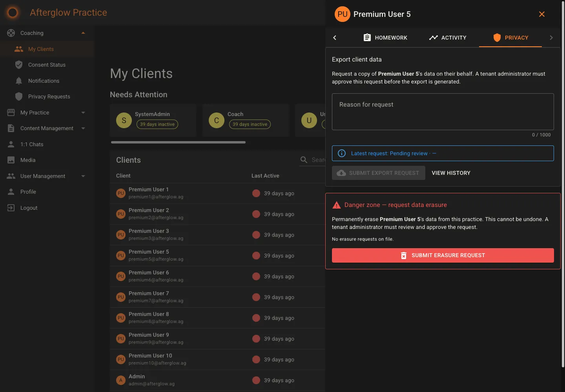565x392 pixels.
Task: Click the U avatar in Needs Attention
Action: coord(309,120)
